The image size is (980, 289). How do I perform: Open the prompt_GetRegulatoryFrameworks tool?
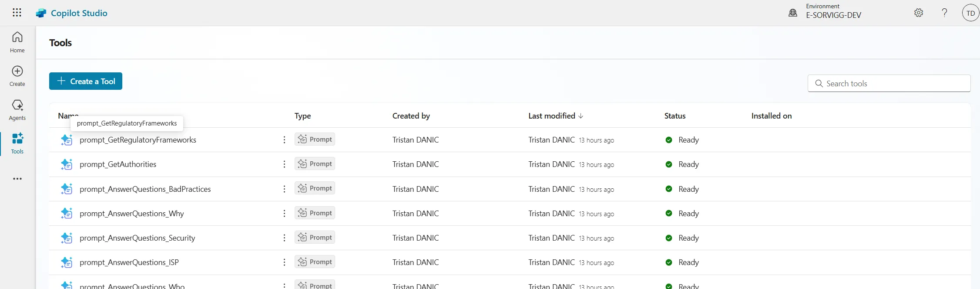[138, 140]
